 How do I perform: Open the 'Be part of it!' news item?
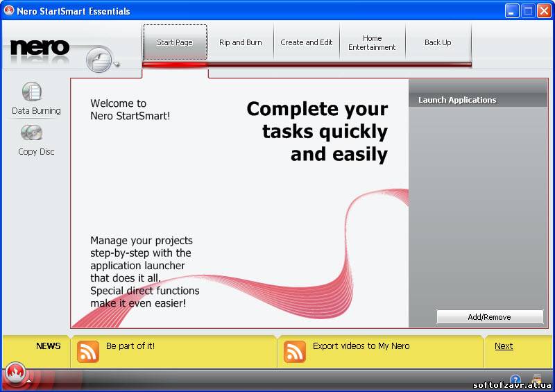point(130,346)
